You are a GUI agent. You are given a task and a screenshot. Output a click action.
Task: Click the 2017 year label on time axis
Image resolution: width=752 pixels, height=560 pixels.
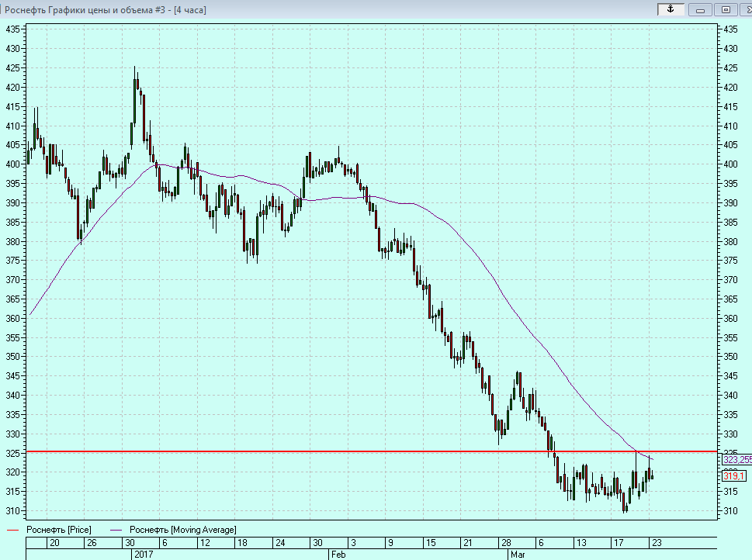[x=144, y=555]
